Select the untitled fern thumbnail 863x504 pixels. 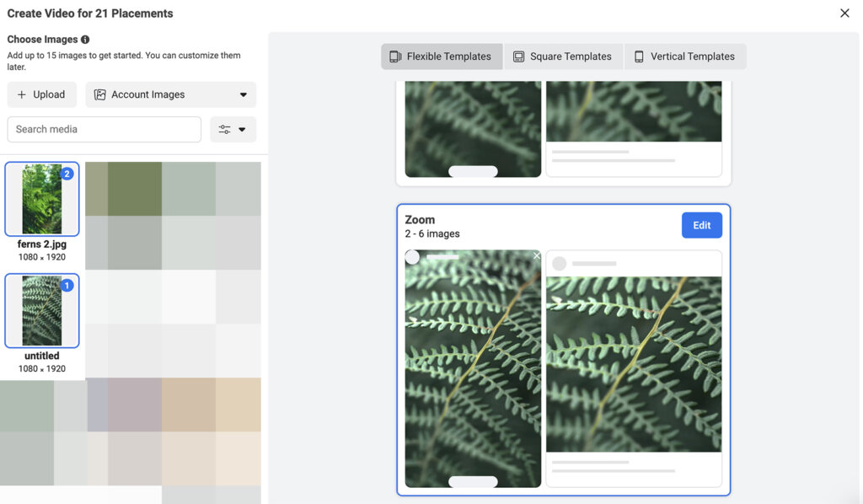pyautogui.click(x=41, y=311)
